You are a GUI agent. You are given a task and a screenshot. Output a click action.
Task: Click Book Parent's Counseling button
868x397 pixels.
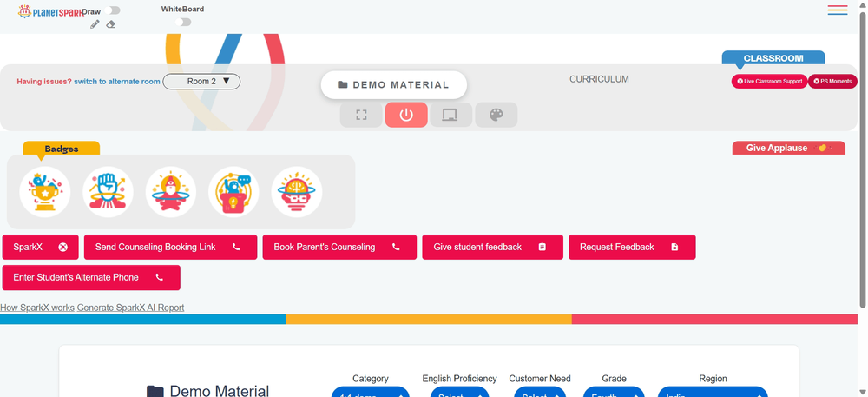[339, 247]
